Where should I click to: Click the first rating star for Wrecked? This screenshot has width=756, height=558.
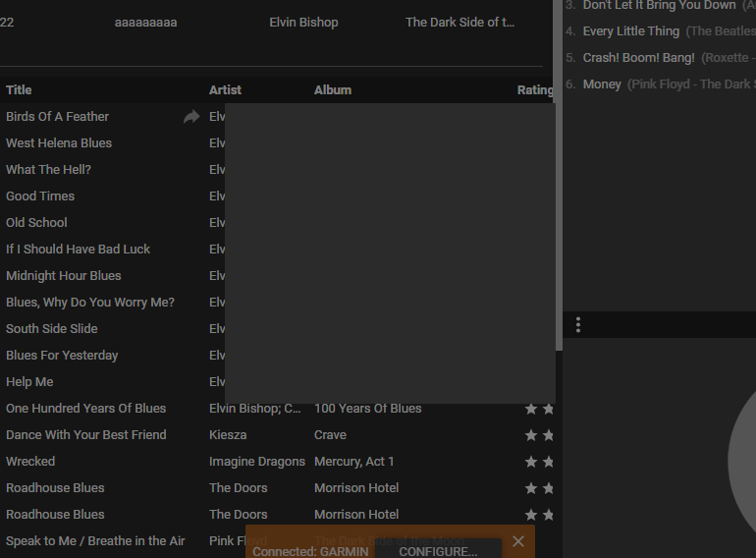click(531, 462)
